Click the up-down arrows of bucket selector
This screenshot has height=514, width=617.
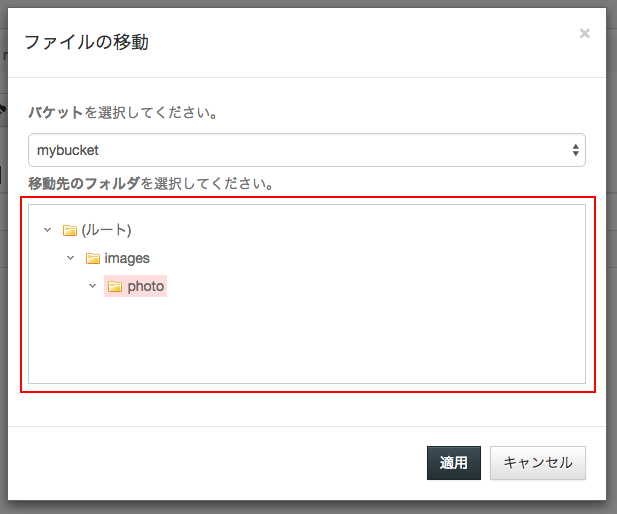(x=575, y=150)
